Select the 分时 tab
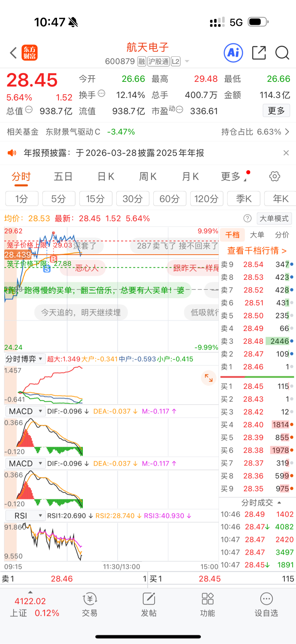The image size is (296, 644). [x=21, y=177]
